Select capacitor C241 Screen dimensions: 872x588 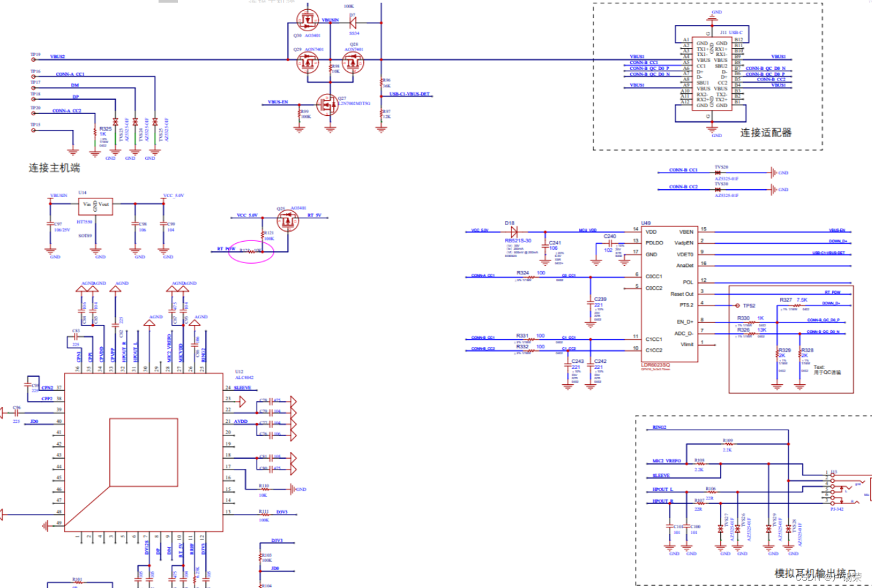tap(546, 246)
